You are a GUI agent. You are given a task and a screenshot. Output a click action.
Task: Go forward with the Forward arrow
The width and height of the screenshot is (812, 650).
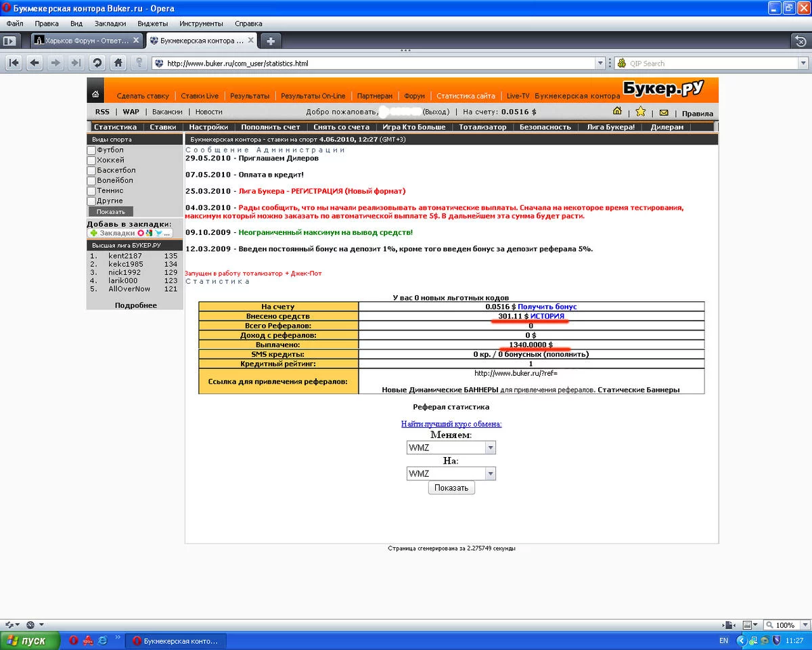(x=55, y=63)
